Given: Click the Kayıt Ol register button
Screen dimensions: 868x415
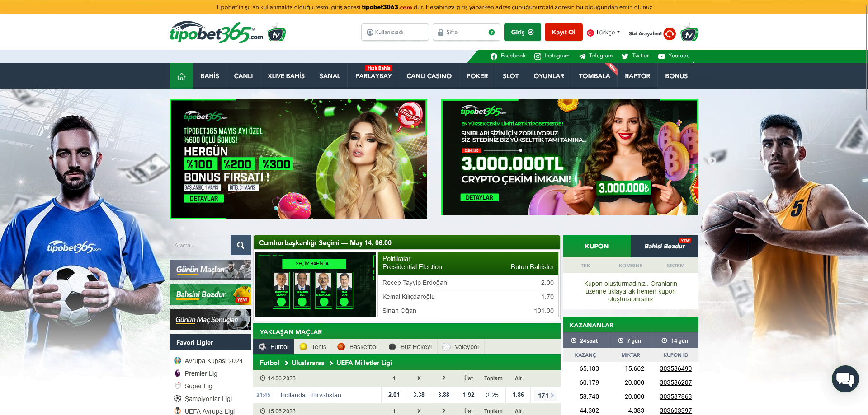Looking at the screenshot, I should coord(563,32).
